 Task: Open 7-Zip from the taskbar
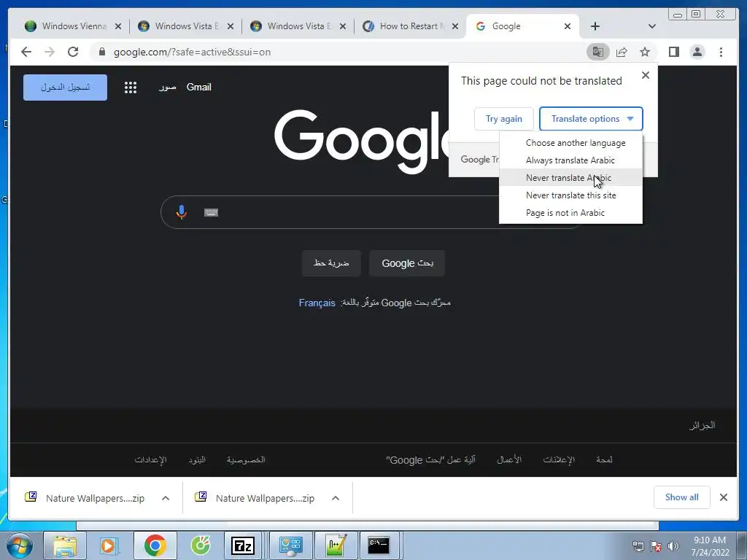click(x=243, y=545)
